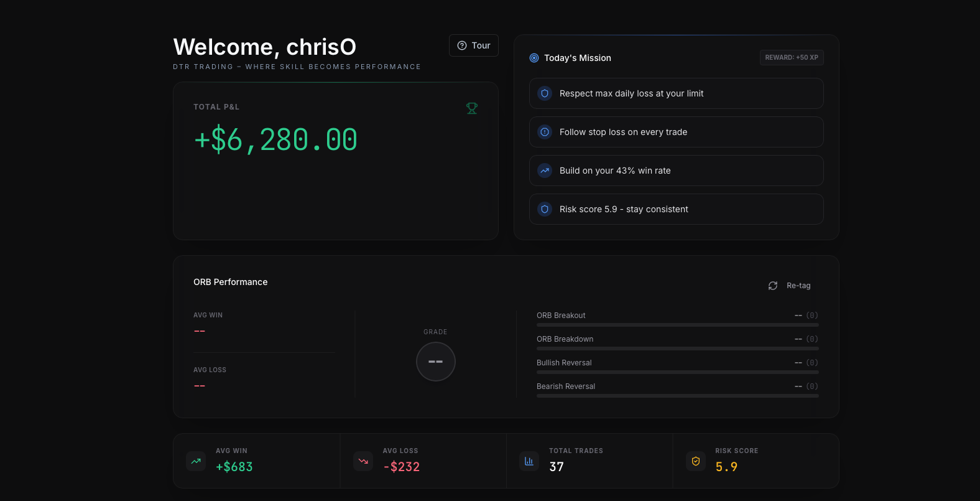Screen dimensions: 980x501
Task: Click the ORB Breakdown progress bar
Action: 678,349
